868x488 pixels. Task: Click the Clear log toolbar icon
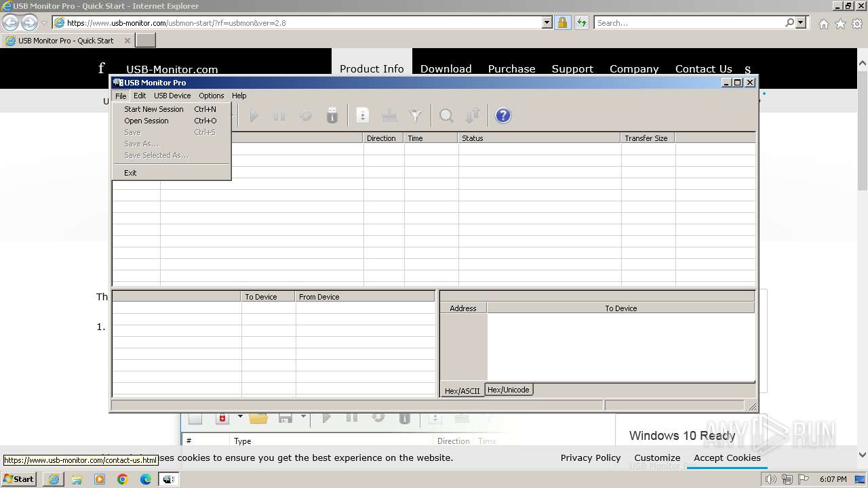tap(389, 116)
